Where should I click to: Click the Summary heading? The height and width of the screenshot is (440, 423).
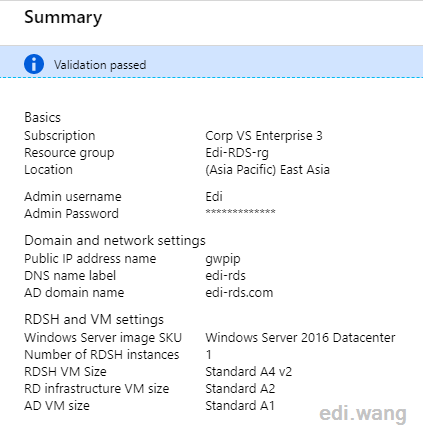tap(63, 17)
